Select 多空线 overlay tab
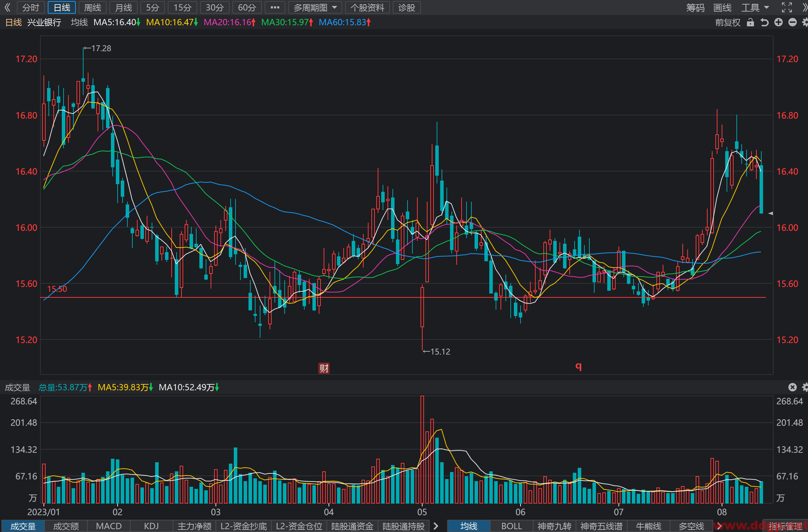The height and width of the screenshot is (532, 808). click(691, 526)
